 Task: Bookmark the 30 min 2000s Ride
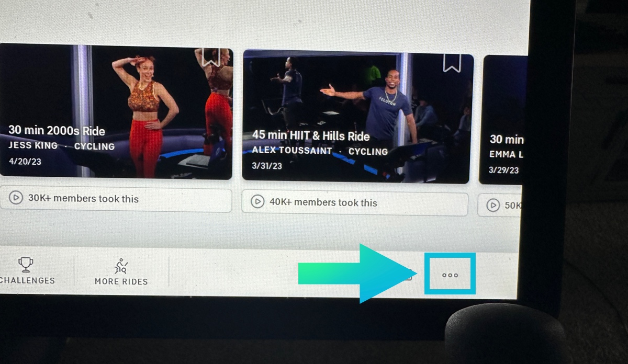tap(210, 58)
